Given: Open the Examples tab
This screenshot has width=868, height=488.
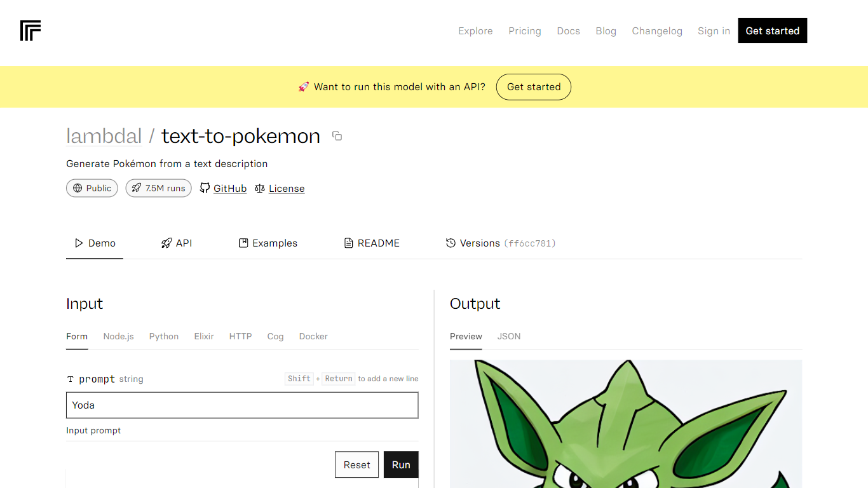Looking at the screenshot, I should (x=268, y=243).
